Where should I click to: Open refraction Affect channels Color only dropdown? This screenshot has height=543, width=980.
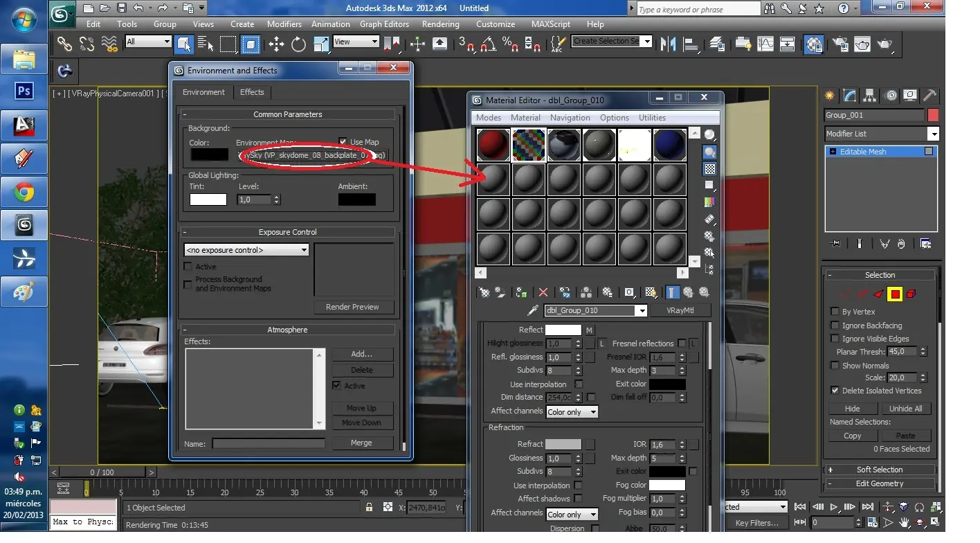point(572,514)
